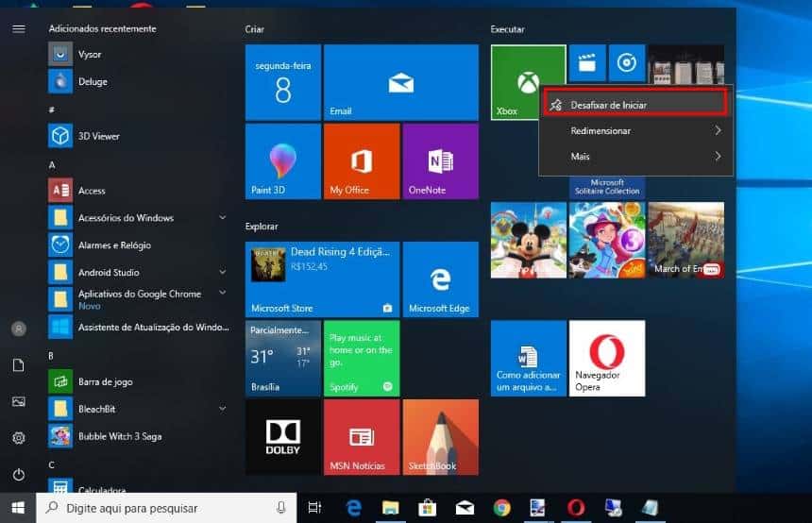Screen dimensions: 812x523
Task: Open the Groove Music disc tile
Action: click(x=627, y=63)
